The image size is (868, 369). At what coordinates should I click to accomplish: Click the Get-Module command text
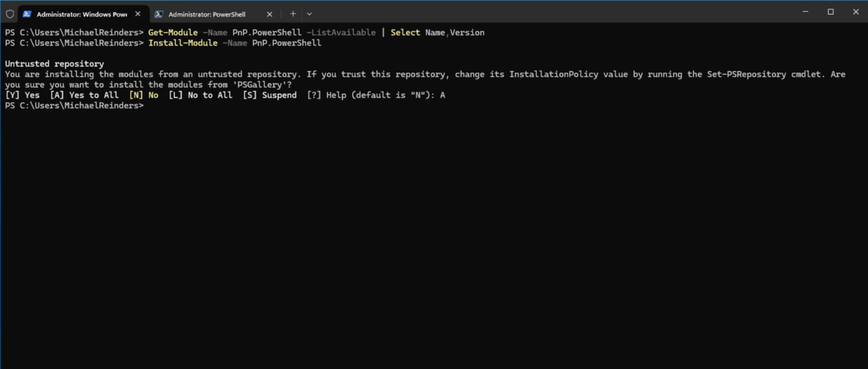click(172, 32)
